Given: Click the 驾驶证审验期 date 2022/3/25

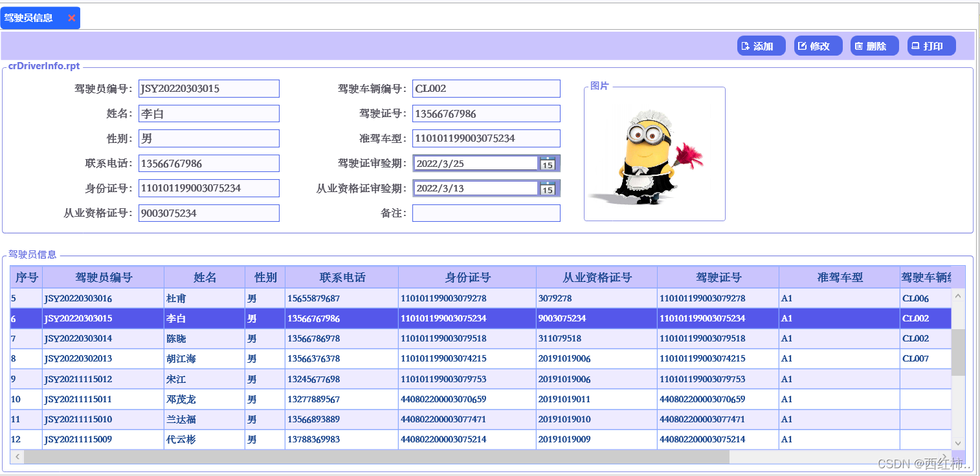Looking at the screenshot, I should [x=476, y=164].
